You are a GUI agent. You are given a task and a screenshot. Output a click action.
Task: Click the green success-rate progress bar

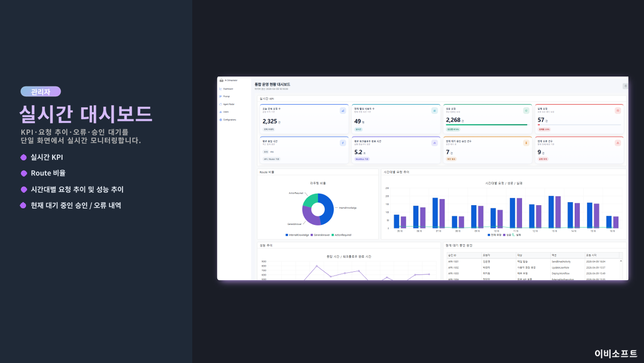pos(487,124)
